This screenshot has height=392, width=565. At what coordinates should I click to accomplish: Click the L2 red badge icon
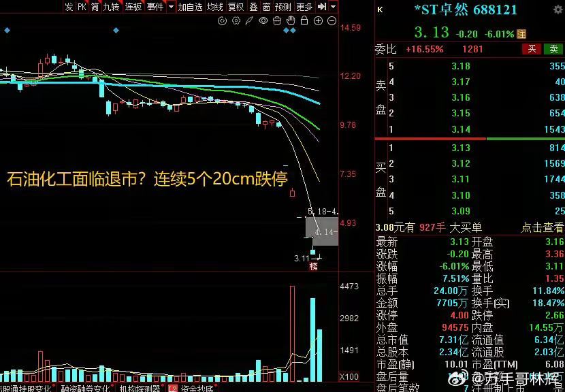173,389
